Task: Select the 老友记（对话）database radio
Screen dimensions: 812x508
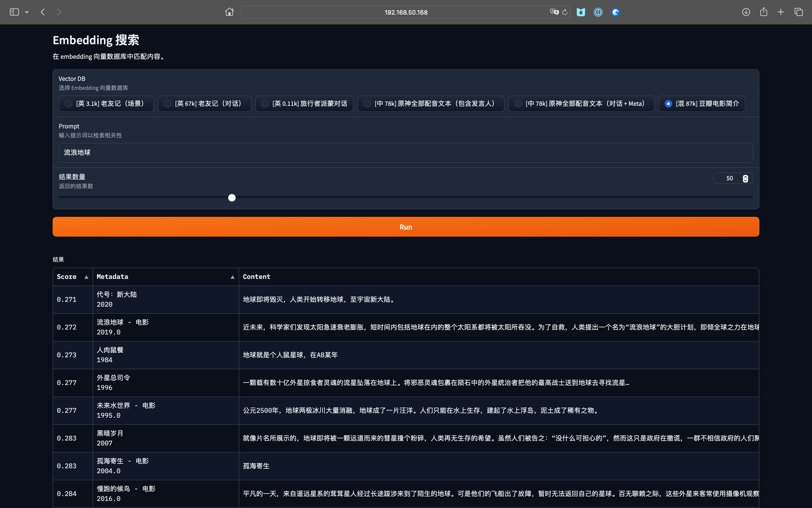Action: click(204, 103)
